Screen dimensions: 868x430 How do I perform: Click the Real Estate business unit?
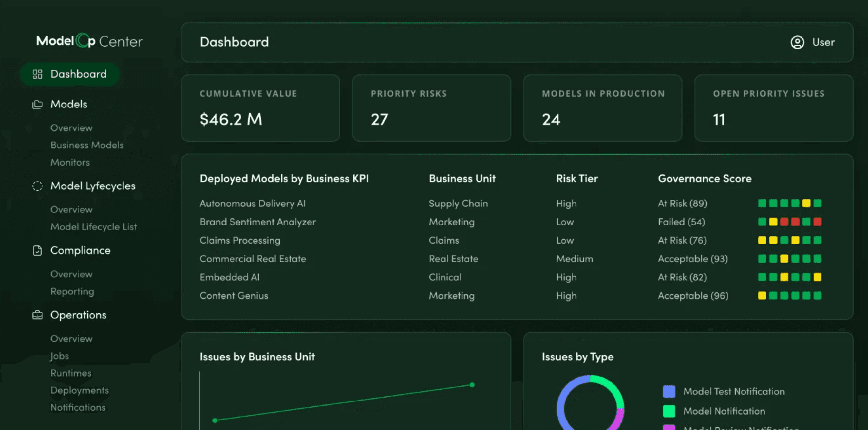pos(454,259)
